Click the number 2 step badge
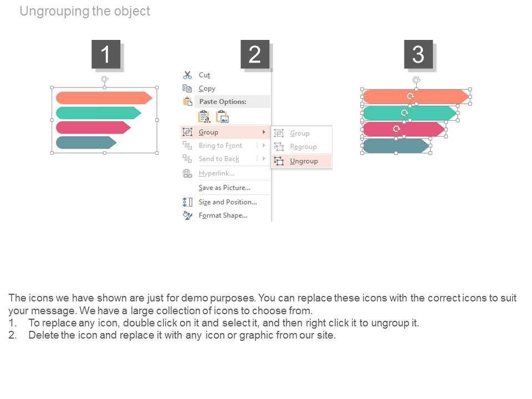This screenshot has height=399, width=532. [x=255, y=54]
